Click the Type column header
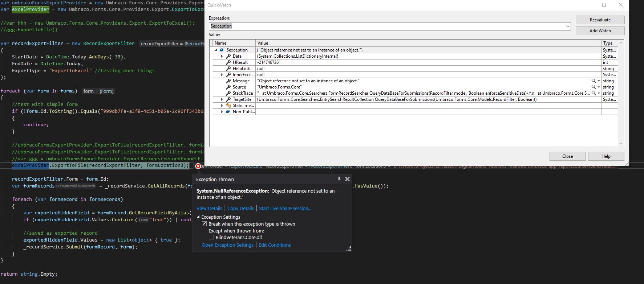Screen dimensions: 644x284 coord(609,43)
